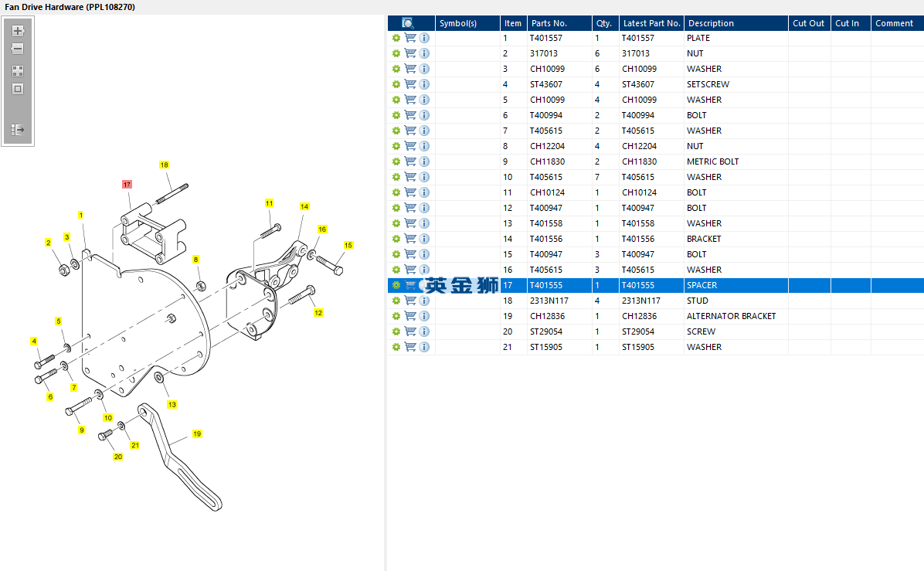Click the four-squares view icon in diagram toolbar
Screen dimensions: 924x571
pos(18,71)
